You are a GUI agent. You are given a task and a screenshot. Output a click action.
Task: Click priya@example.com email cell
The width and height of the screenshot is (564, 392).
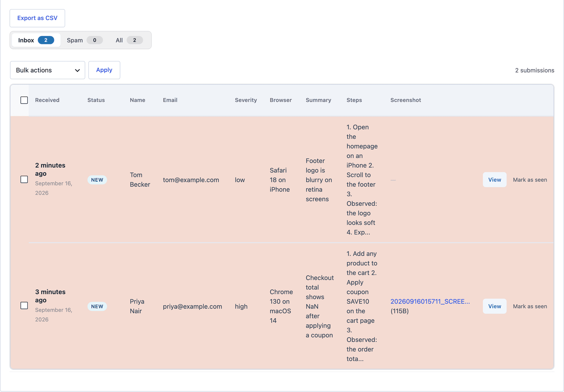pyautogui.click(x=192, y=306)
